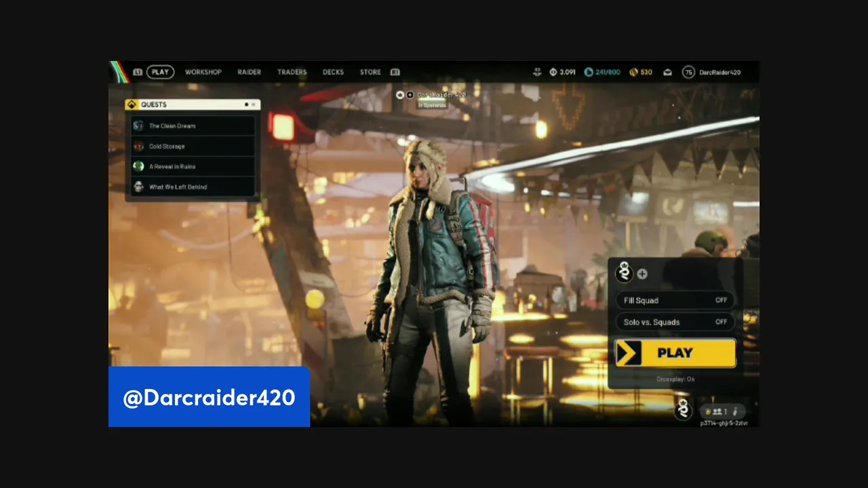Open the DarcRaider420 profile name
This screenshot has width=868, height=488.
coord(719,72)
